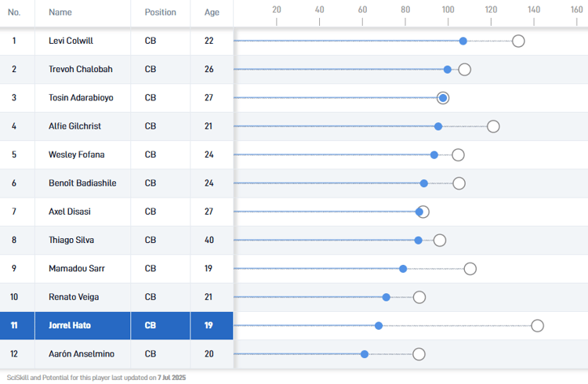Click Benoît Badiashile's name
Image resolution: width=588 pixels, height=384 pixels.
82,183
